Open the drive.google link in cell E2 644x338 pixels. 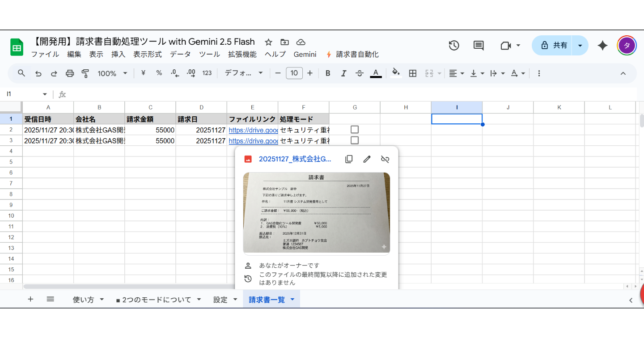click(253, 129)
